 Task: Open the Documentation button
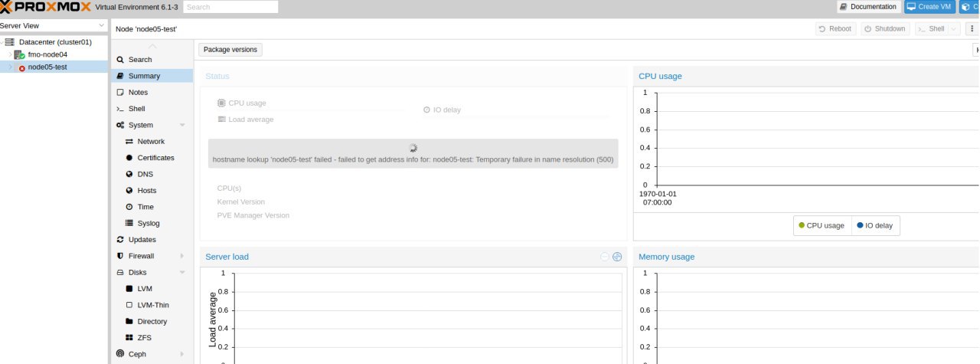(x=868, y=7)
